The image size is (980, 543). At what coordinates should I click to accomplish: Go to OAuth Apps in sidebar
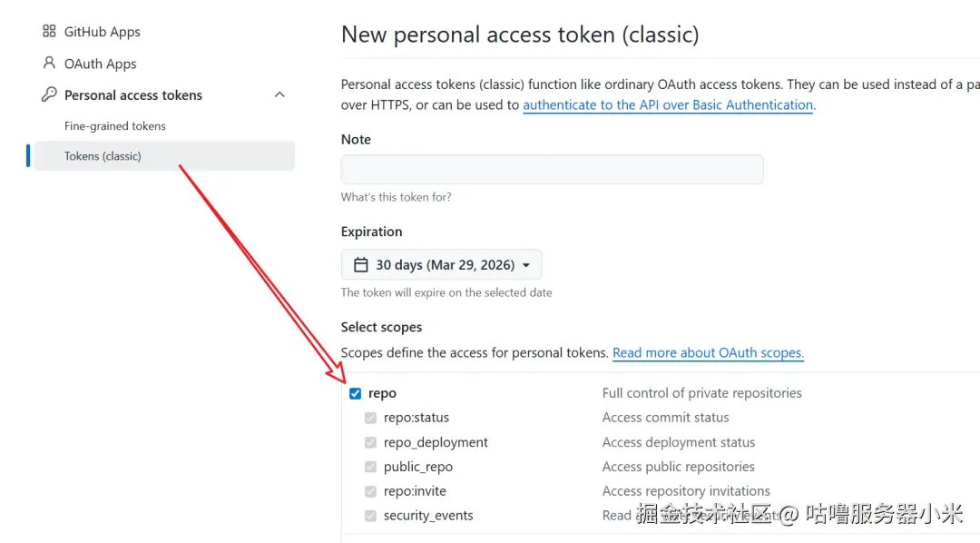coord(101,64)
